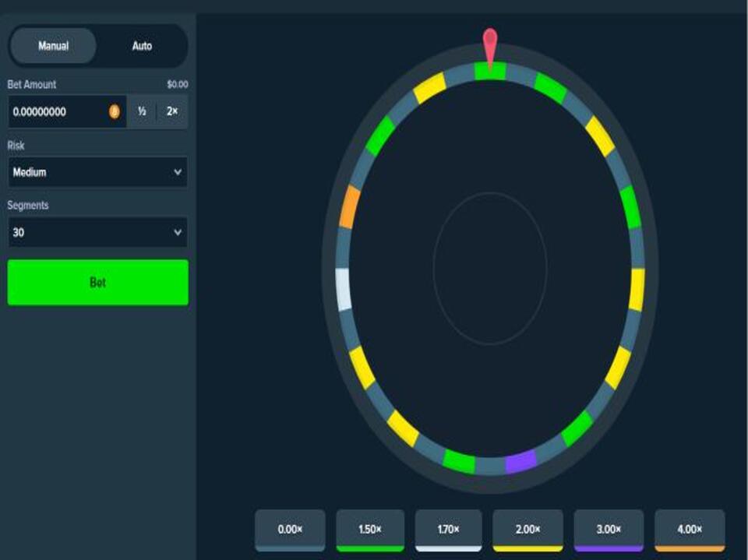Switch to the Manual tab
The image size is (748, 560).
pos(53,45)
